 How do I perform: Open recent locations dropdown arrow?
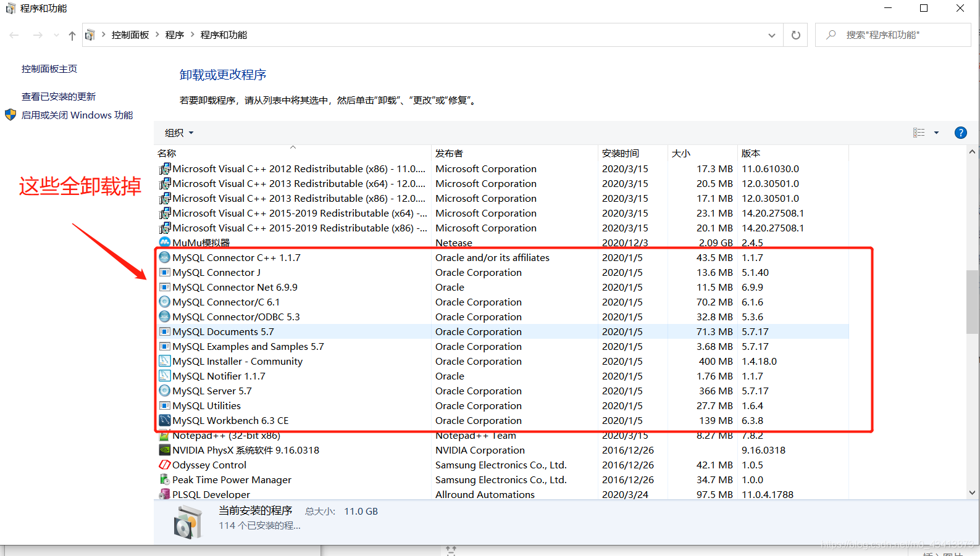click(x=56, y=35)
